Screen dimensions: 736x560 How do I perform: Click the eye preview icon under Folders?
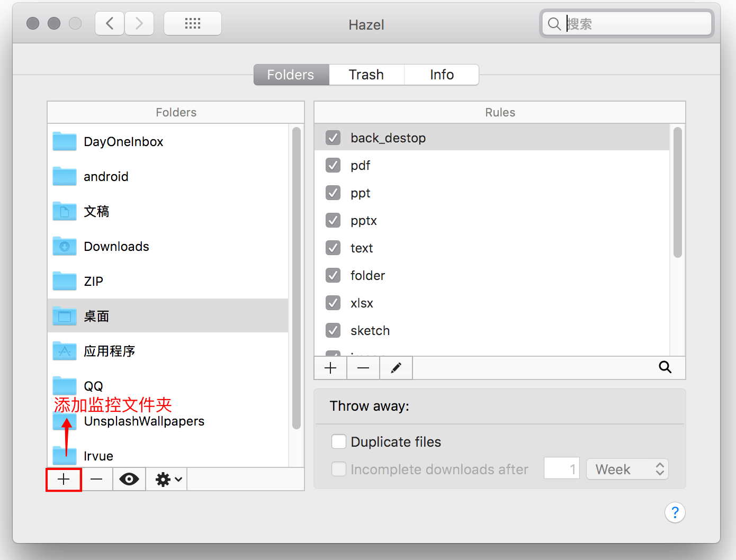coord(129,480)
